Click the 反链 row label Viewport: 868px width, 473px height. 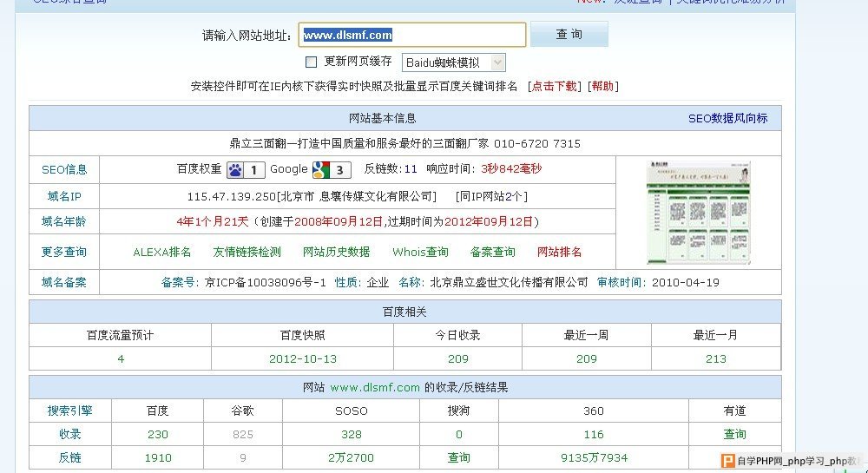pyautogui.click(x=69, y=458)
